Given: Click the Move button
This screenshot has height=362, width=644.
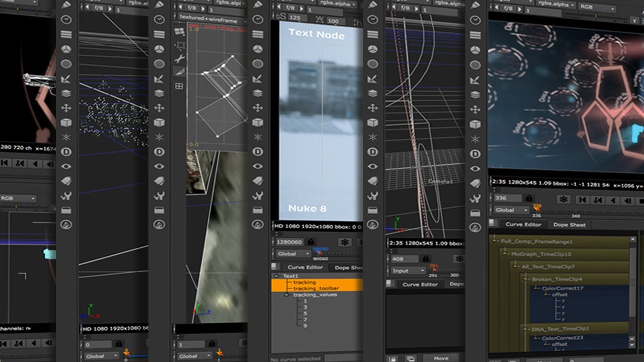Looking at the screenshot, I should (x=441, y=358).
